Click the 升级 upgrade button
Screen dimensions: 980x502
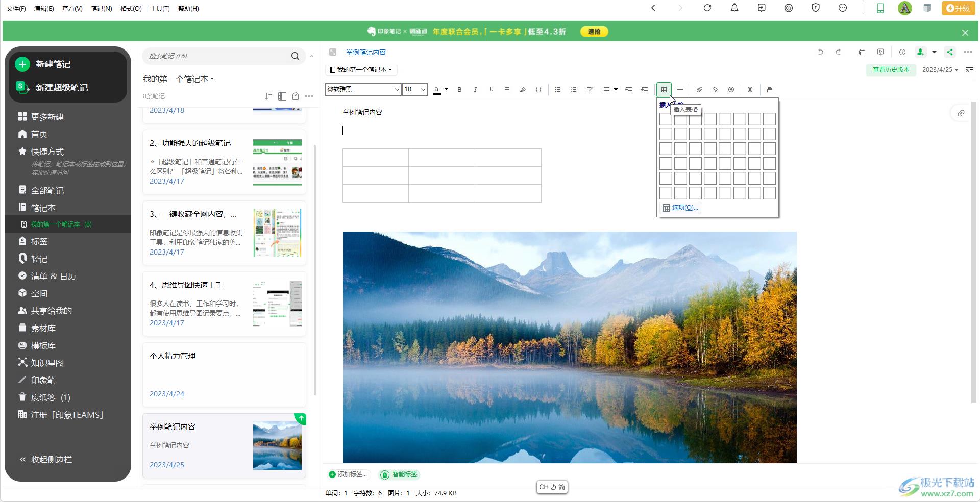[958, 8]
